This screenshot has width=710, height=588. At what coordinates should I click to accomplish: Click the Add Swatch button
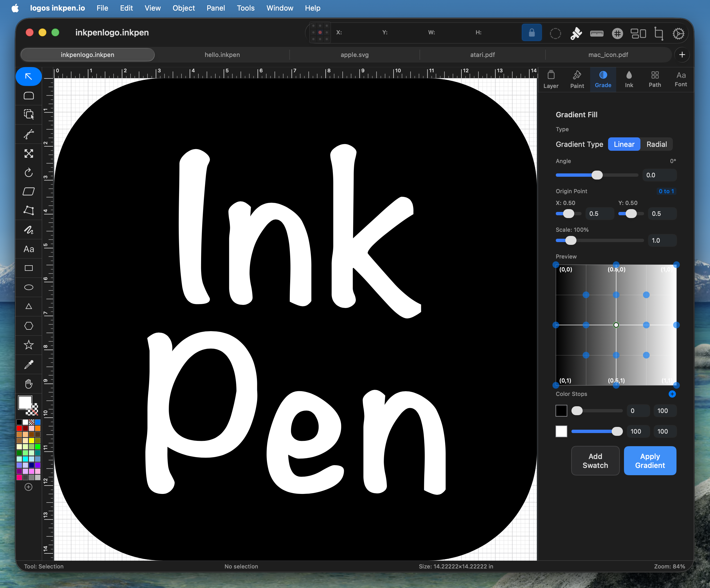[595, 461]
